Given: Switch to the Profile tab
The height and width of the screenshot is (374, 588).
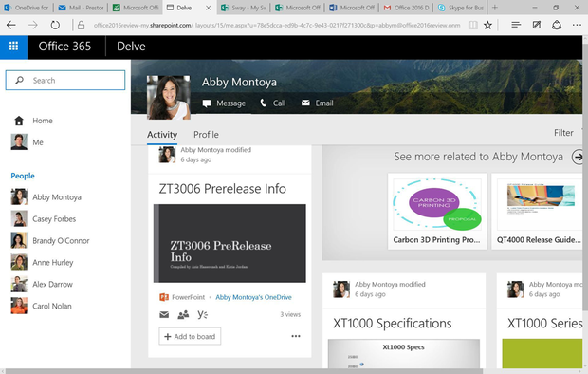Looking at the screenshot, I should tap(206, 135).
